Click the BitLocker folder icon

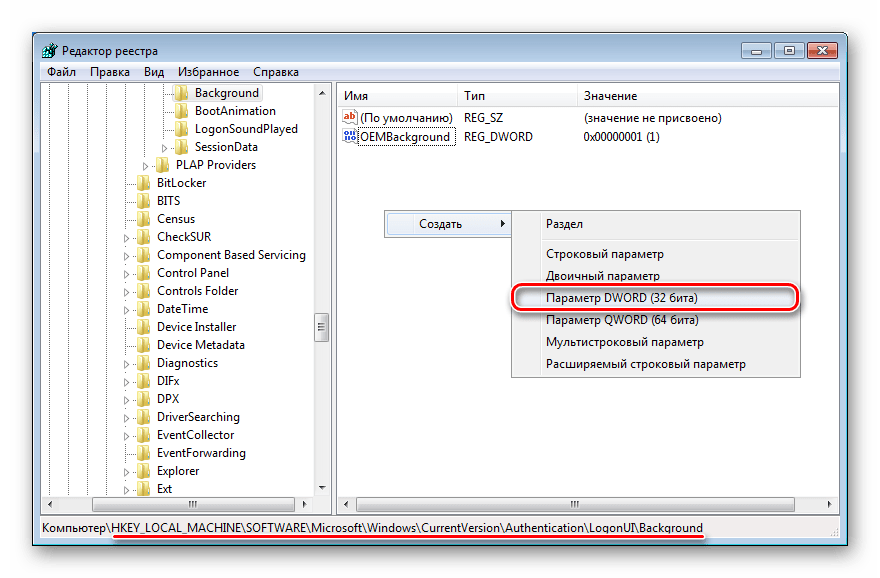(x=144, y=183)
